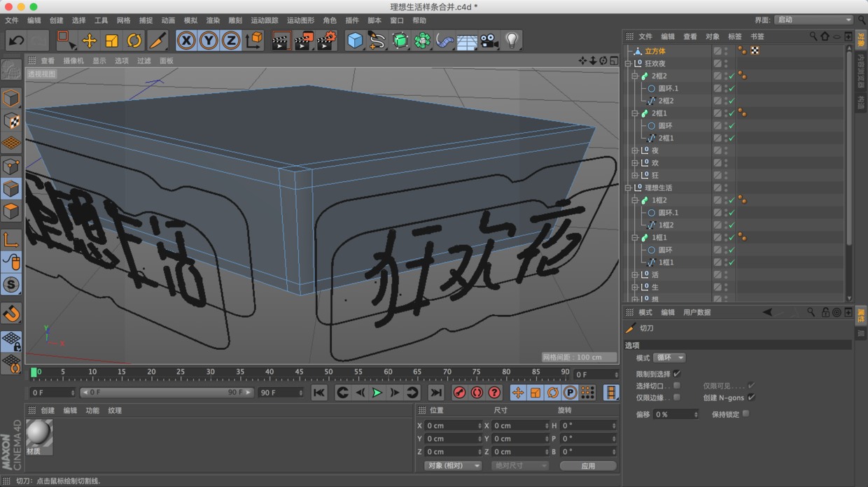This screenshot has width=868, height=487.
Task: Toggle position keyframe recording icon
Action: (x=518, y=393)
